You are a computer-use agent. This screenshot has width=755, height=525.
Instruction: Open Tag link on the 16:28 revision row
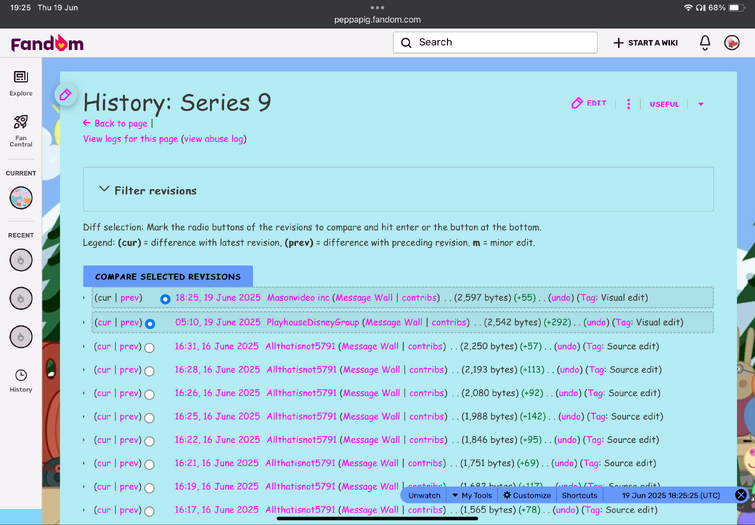click(x=597, y=370)
